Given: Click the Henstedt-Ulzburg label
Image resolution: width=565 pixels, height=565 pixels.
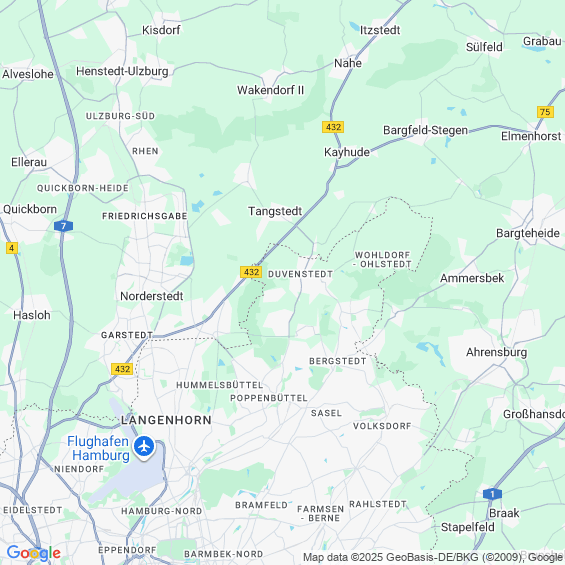Looking at the screenshot, I should (122, 71).
